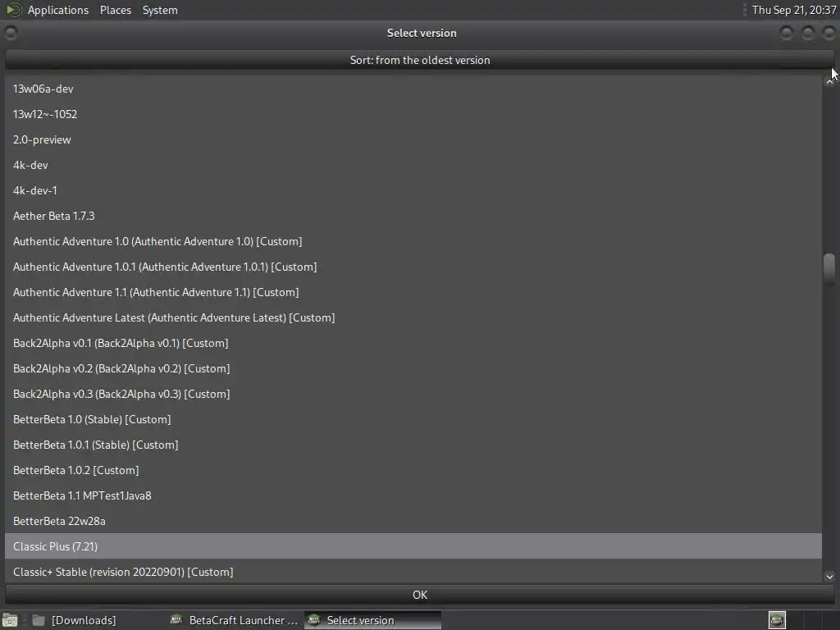Pick the 4k-dev-1 entry
This screenshot has width=840, height=630.
[413, 190]
